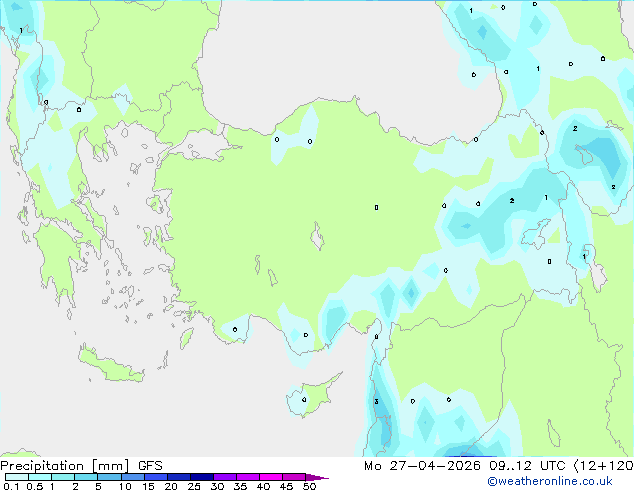634x490 pixels.
Task: Click the large lake in central Turkey
Action: pos(317,236)
